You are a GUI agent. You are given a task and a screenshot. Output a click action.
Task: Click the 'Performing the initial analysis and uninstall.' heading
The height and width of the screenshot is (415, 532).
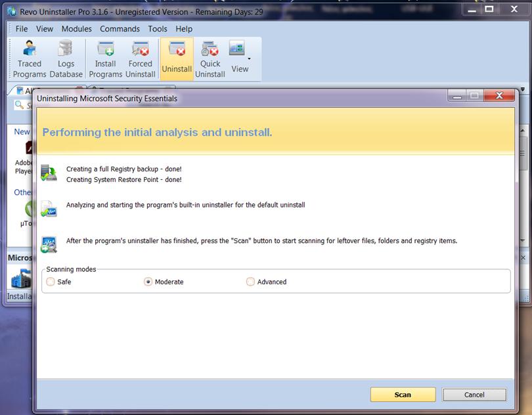point(157,133)
